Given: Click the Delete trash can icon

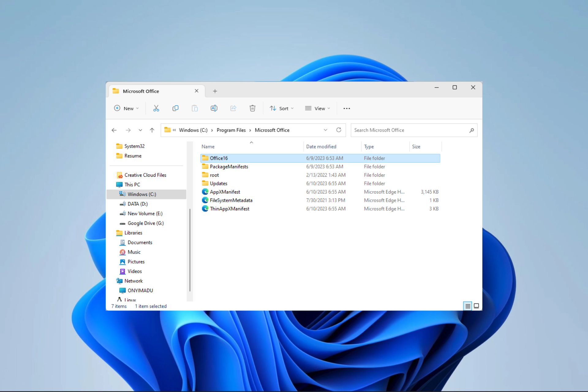Looking at the screenshot, I should coord(252,108).
